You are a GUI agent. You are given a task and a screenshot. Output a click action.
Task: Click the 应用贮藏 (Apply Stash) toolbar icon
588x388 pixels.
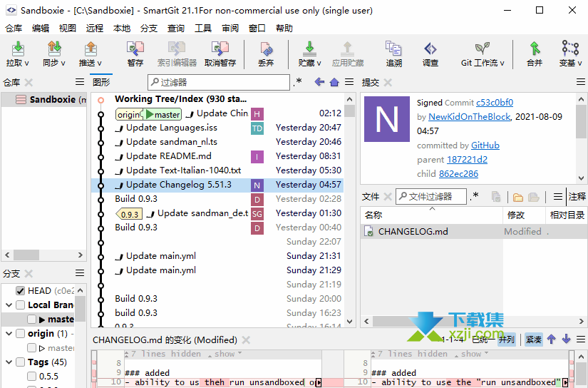point(347,48)
